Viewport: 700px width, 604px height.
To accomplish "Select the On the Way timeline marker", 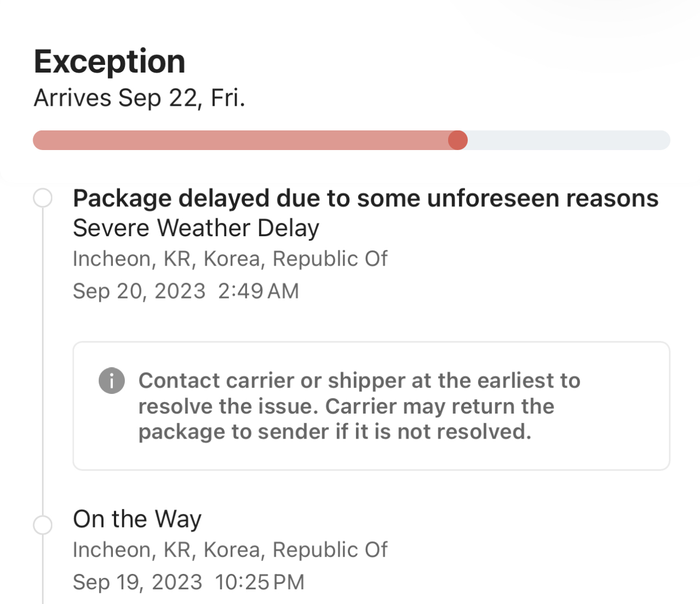I will (x=43, y=525).
